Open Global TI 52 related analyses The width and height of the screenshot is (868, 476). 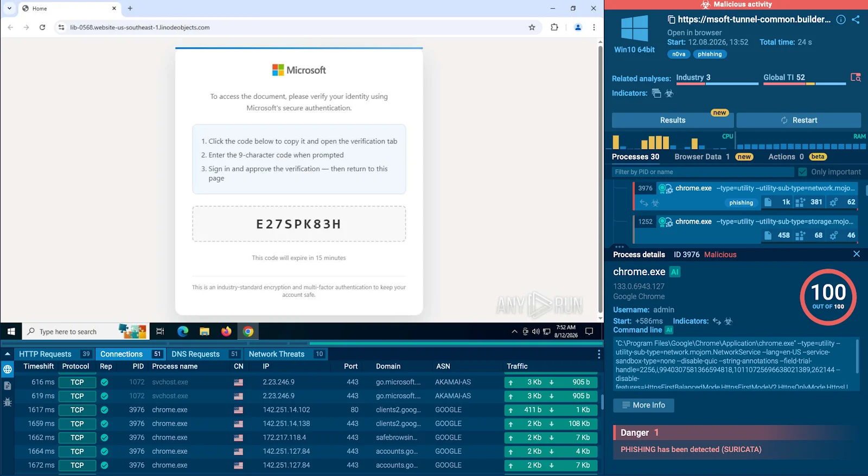(805, 79)
